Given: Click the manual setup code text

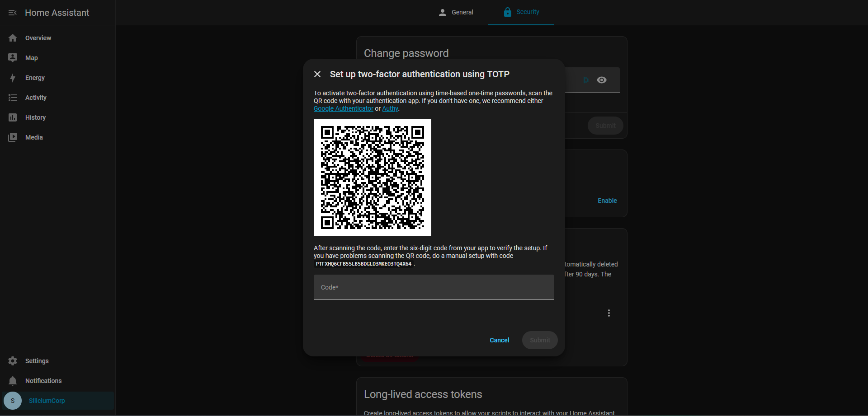Looking at the screenshot, I should [364, 264].
